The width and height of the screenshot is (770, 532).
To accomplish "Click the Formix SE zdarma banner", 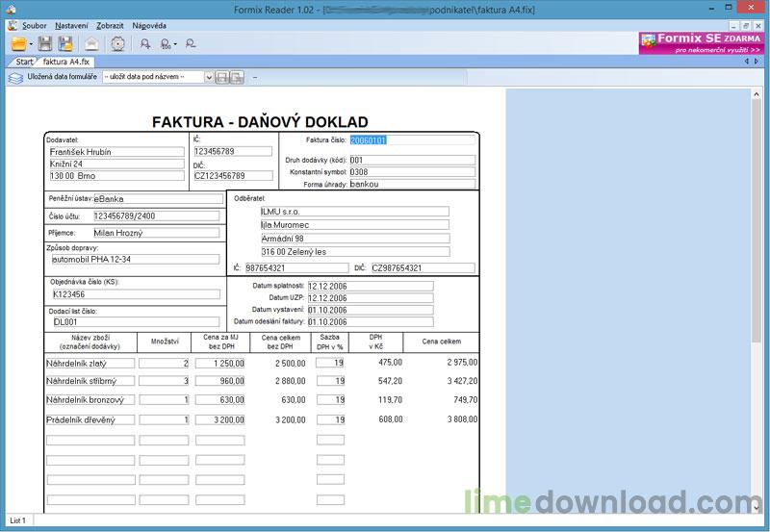I will pyautogui.click(x=702, y=43).
